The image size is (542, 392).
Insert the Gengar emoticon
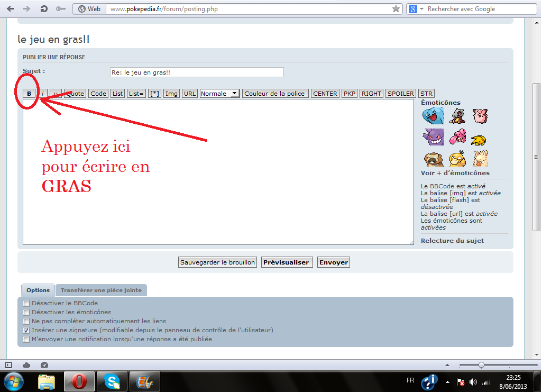click(x=433, y=136)
